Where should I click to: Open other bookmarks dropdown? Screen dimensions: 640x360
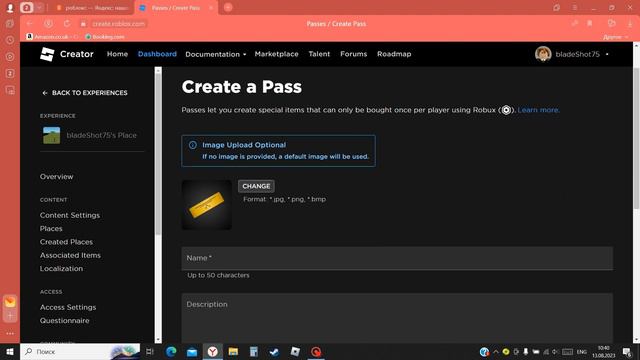[x=615, y=37]
